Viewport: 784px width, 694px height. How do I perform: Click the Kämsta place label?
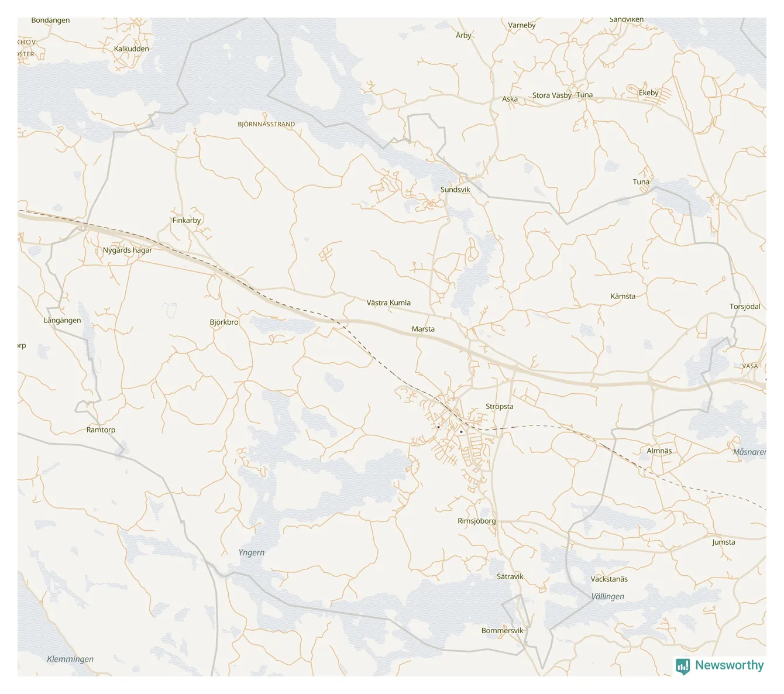(x=623, y=296)
